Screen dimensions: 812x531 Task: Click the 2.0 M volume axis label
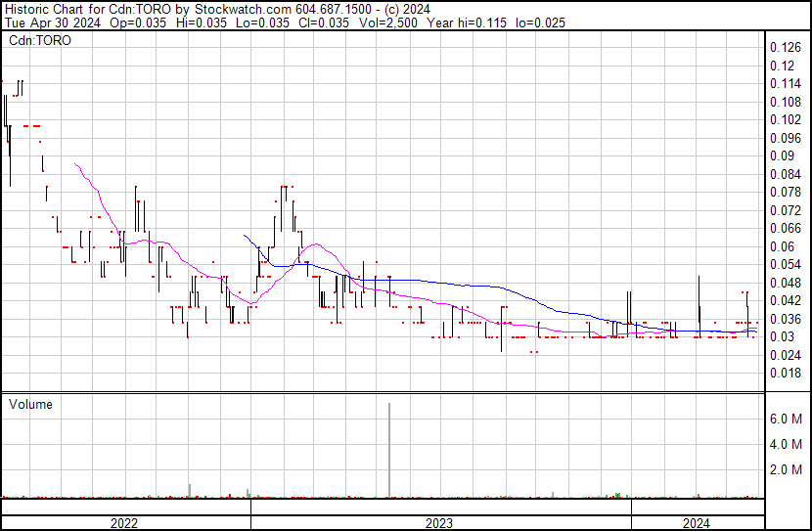point(786,469)
